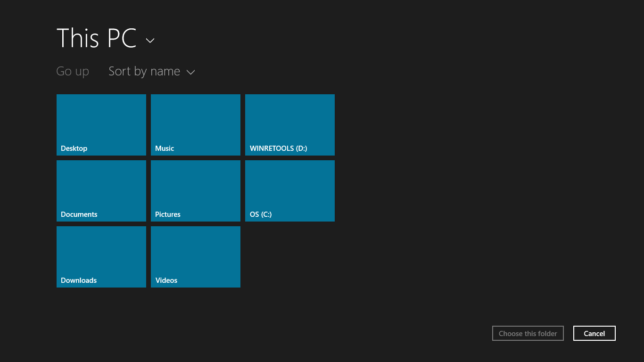Open the Pictures folder tile

coord(195,191)
